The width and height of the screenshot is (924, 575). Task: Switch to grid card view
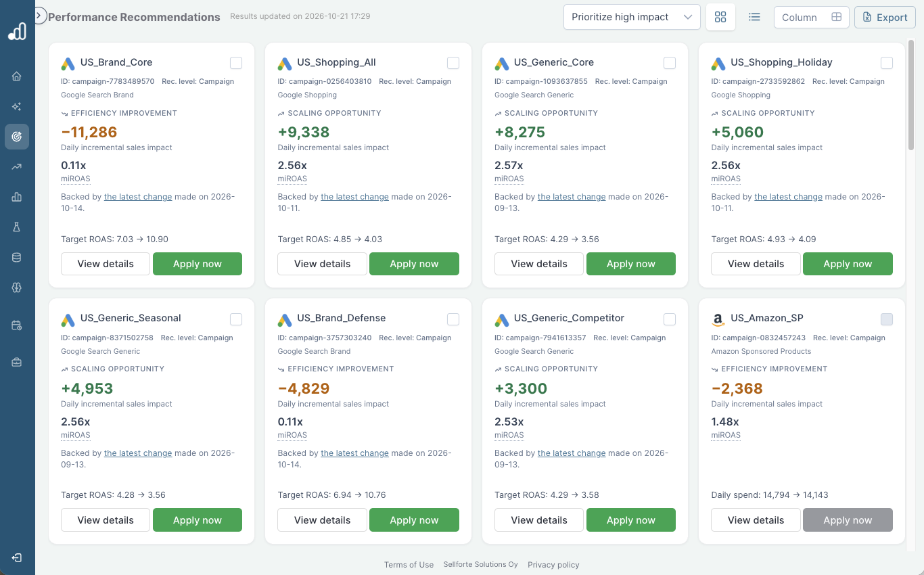tap(720, 17)
